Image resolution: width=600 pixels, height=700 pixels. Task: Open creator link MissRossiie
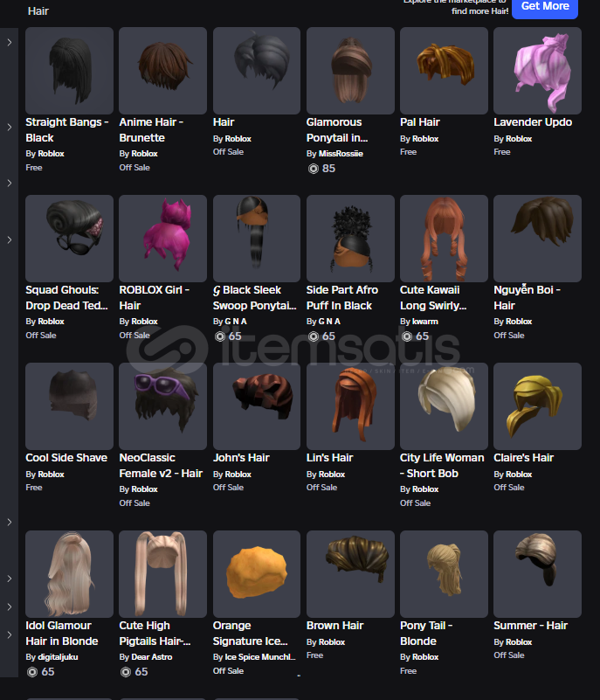[341, 154]
